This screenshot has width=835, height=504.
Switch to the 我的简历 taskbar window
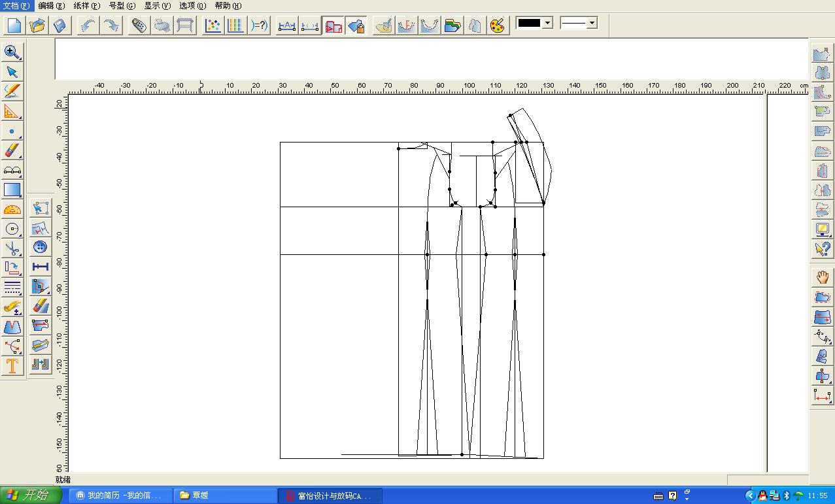[121, 496]
